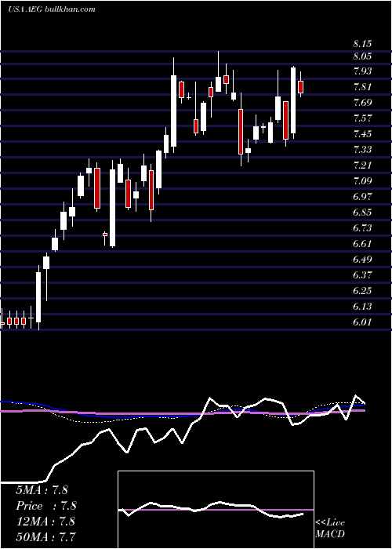Click the 6.97 price axis label
Screen dimensions: 392x549
[362, 197]
